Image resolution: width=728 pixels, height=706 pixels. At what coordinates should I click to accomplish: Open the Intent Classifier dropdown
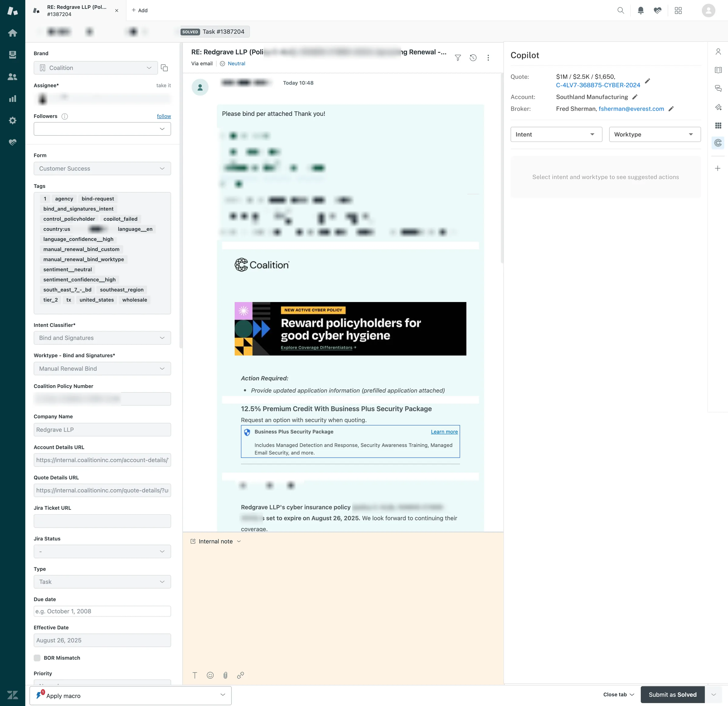pyautogui.click(x=102, y=338)
